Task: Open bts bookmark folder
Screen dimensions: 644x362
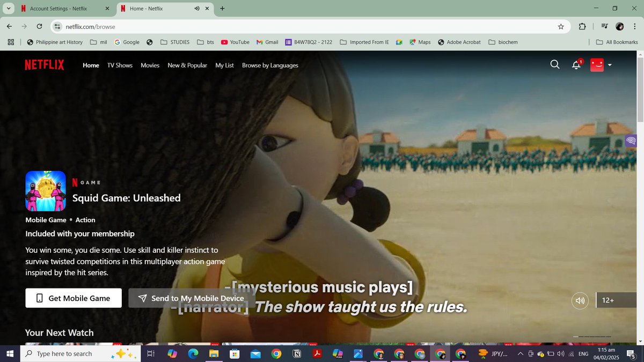Action: (x=206, y=42)
